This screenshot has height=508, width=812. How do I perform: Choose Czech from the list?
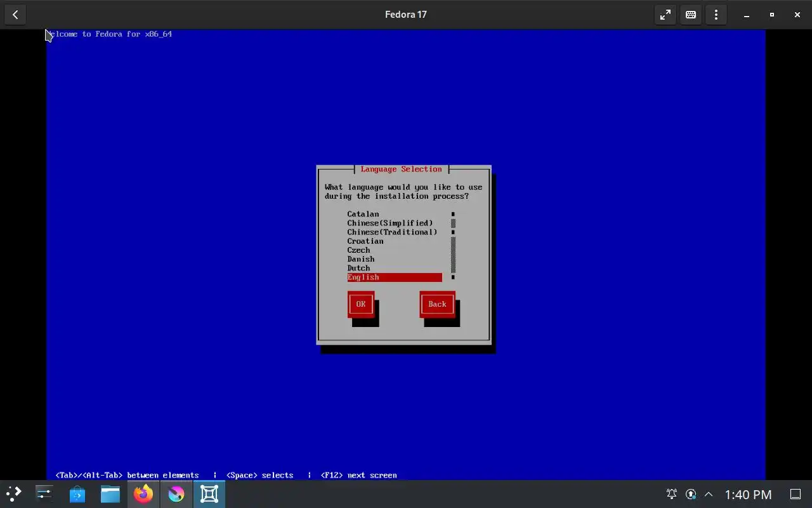395,250
